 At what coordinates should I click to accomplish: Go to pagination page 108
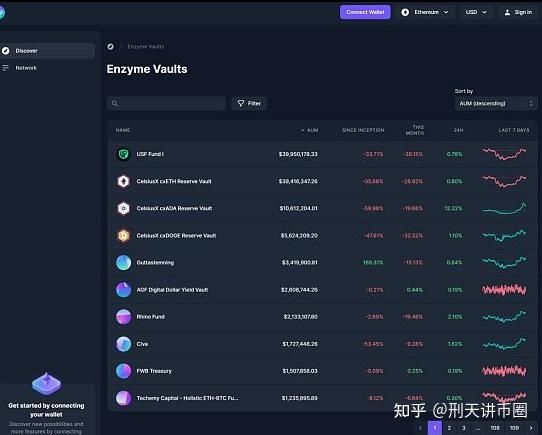(495, 428)
